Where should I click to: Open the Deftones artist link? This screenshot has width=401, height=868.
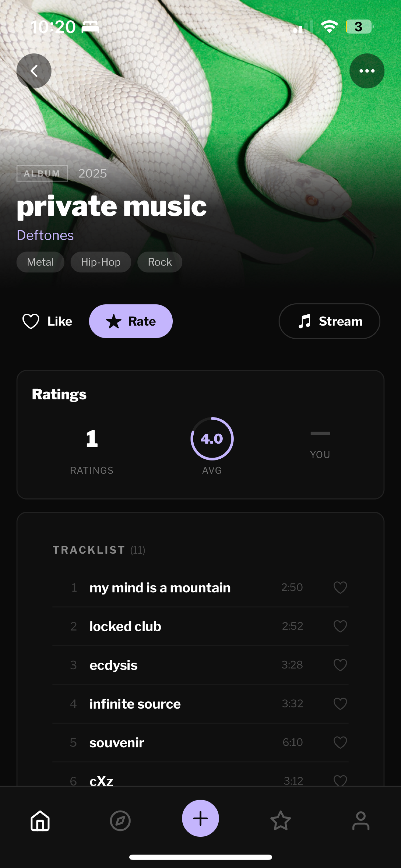click(x=45, y=235)
